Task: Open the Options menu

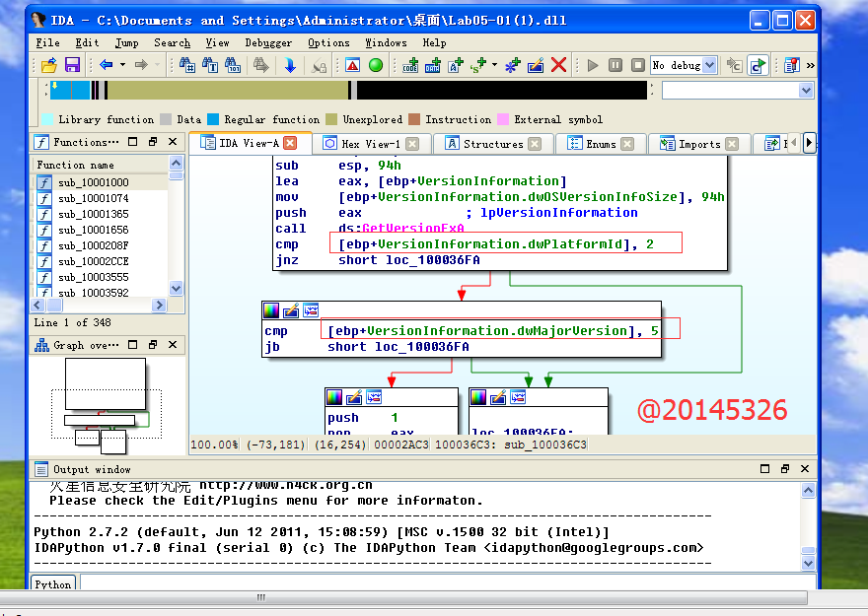Action: 328,43
